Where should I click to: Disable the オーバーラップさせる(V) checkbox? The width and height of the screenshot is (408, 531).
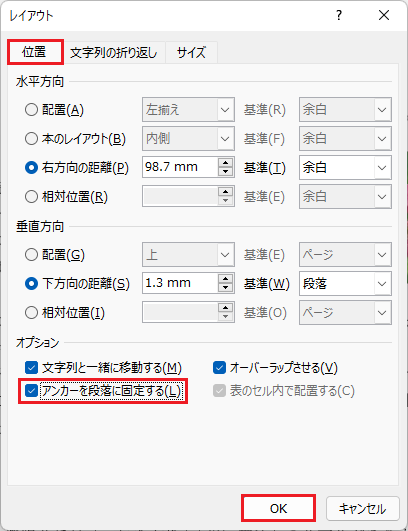(219, 367)
